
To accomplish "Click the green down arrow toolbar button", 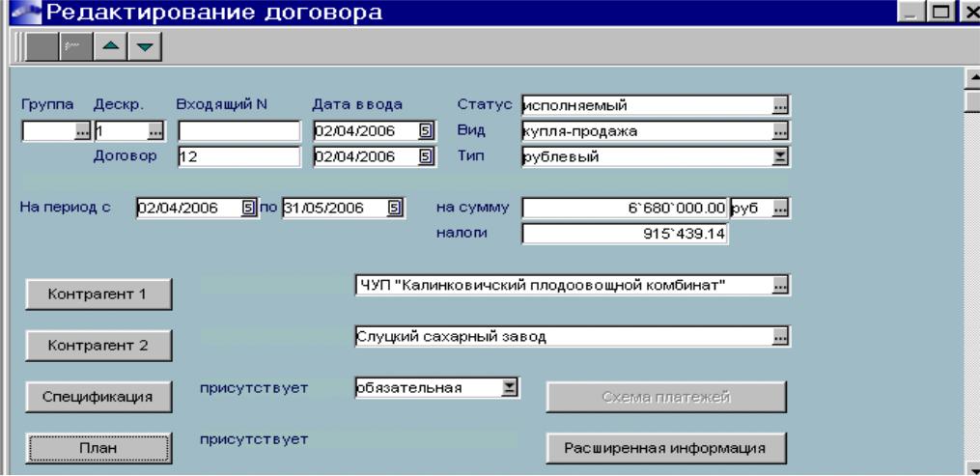I will [x=145, y=47].
